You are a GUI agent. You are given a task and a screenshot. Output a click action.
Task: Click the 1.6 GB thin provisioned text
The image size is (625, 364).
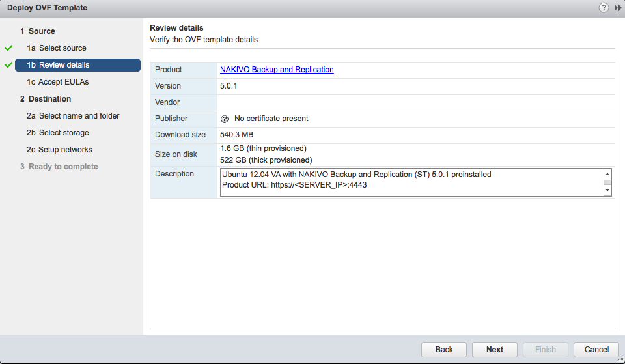click(x=263, y=148)
